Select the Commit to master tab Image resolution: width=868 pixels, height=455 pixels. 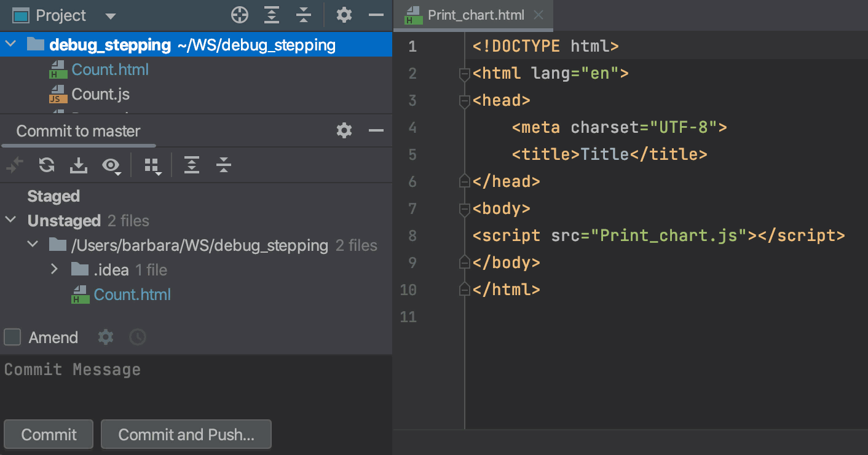[78, 131]
